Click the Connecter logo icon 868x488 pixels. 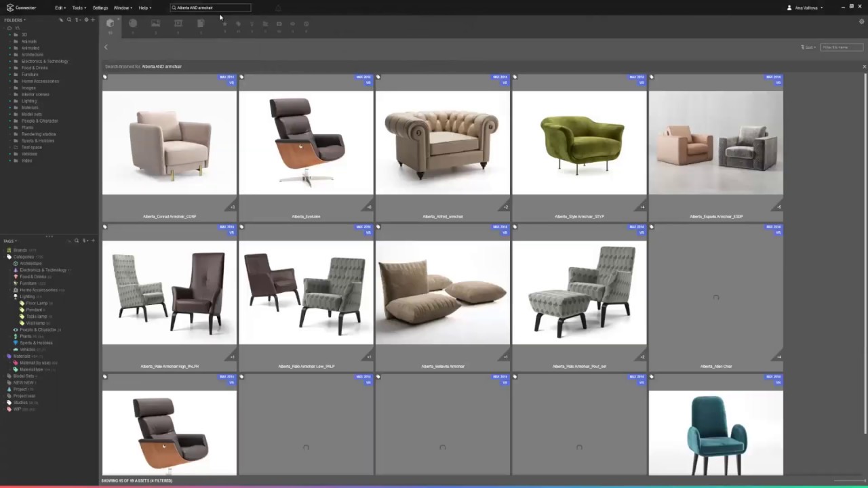click(x=9, y=7)
